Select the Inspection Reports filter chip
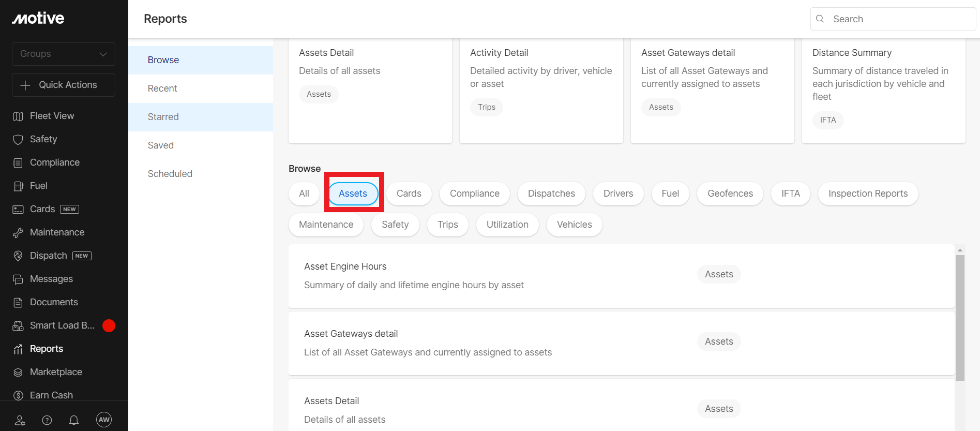Viewport: 980px width, 431px height. coord(868,194)
